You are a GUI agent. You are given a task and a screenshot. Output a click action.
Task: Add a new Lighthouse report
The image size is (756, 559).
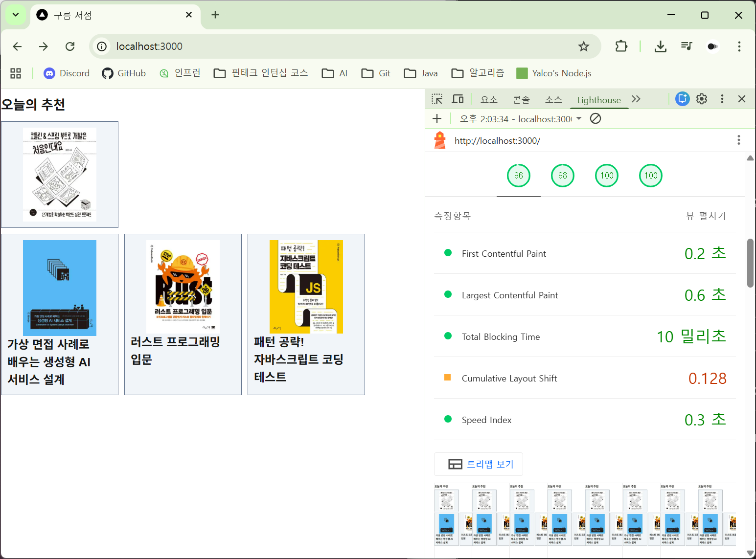[x=437, y=118]
